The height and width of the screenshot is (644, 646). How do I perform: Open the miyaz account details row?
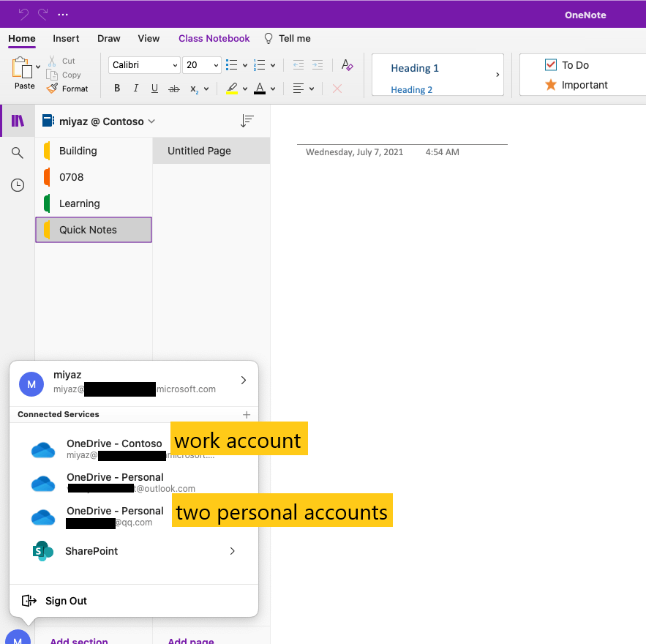pos(134,383)
